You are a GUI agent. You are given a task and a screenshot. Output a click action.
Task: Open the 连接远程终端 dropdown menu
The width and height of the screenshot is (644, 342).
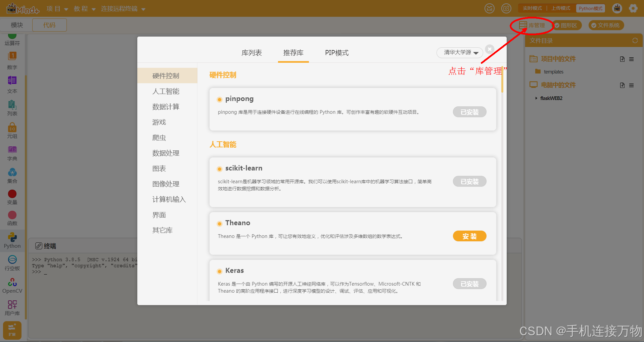pos(119,8)
